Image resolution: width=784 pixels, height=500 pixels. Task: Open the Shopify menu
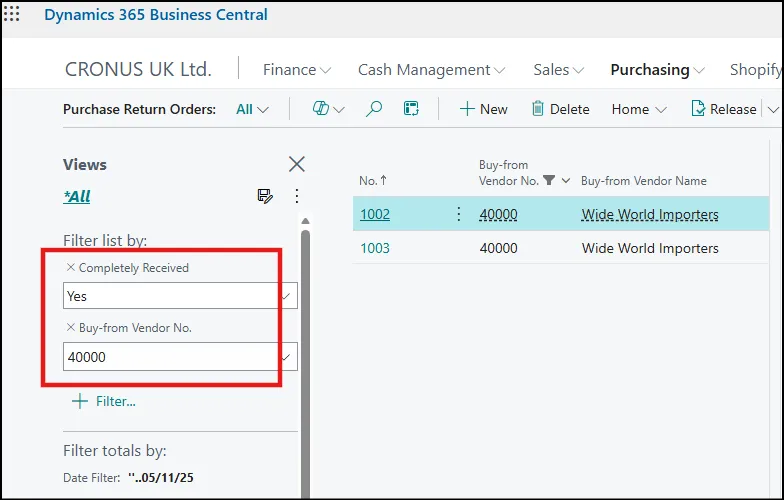point(756,70)
